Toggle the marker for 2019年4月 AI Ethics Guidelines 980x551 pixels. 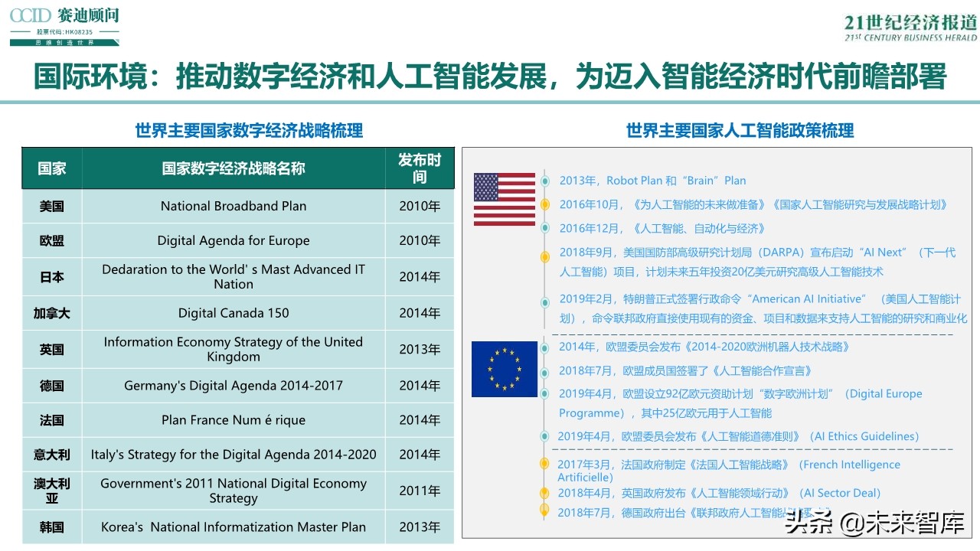[544, 436]
